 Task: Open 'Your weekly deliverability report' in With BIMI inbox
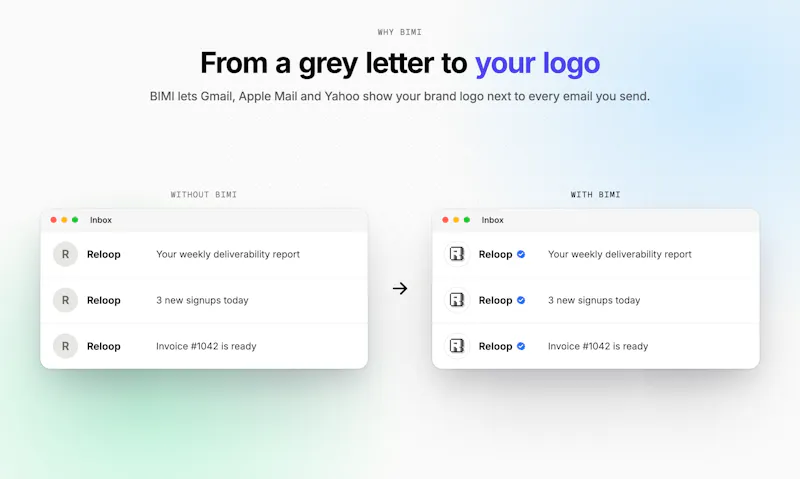[x=620, y=254]
